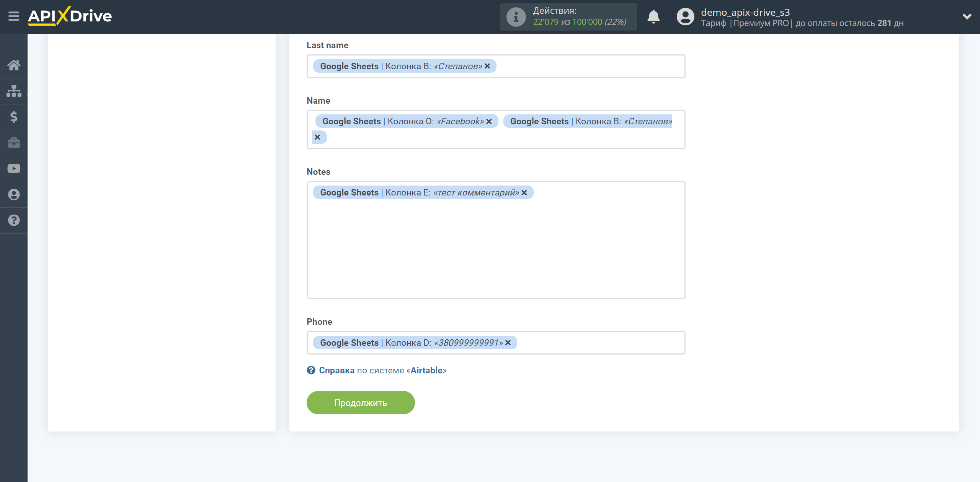Open the video tutorials sidebar icon
This screenshot has height=482, width=980.
[14, 169]
